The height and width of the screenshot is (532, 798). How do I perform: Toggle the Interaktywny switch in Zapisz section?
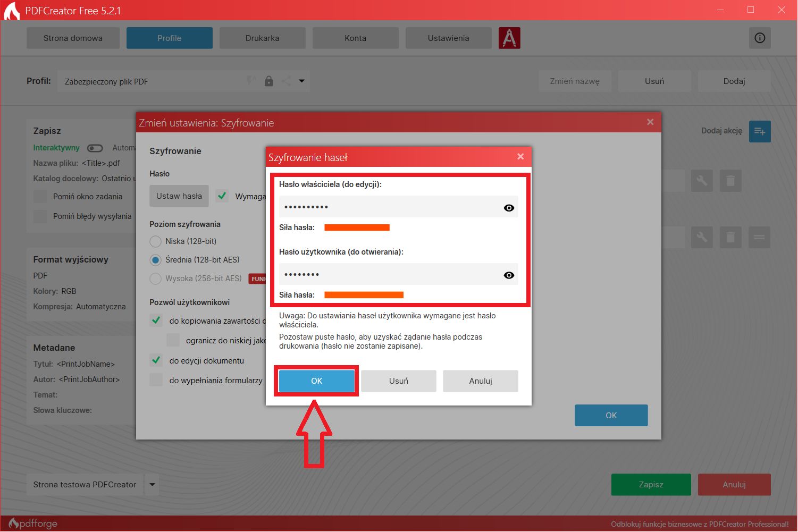pyautogui.click(x=95, y=148)
